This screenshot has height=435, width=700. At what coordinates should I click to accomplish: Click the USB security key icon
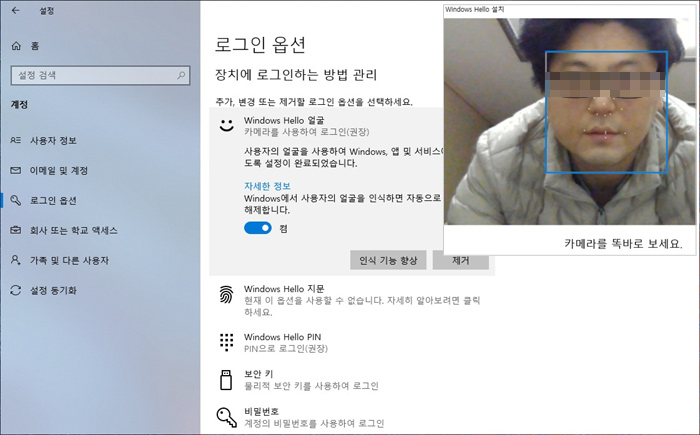(226, 380)
